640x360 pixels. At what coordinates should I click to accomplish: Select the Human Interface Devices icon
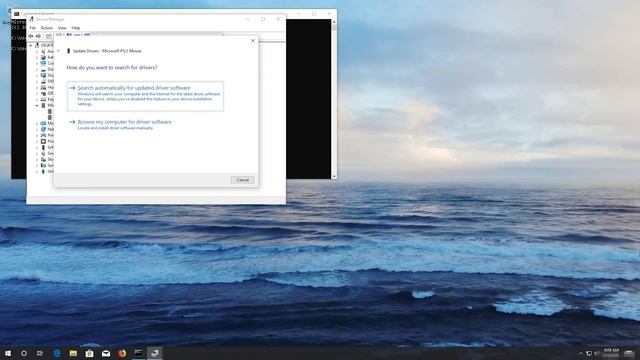pyautogui.click(x=43, y=87)
